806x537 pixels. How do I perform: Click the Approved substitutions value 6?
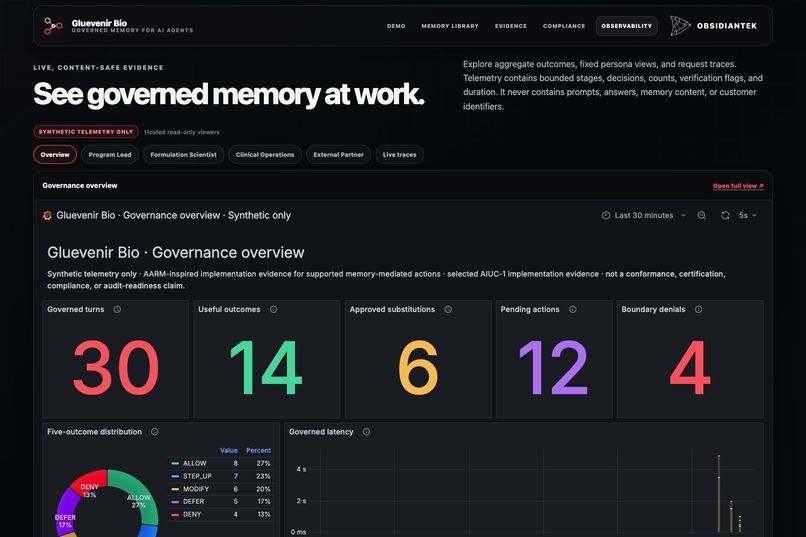click(x=418, y=367)
